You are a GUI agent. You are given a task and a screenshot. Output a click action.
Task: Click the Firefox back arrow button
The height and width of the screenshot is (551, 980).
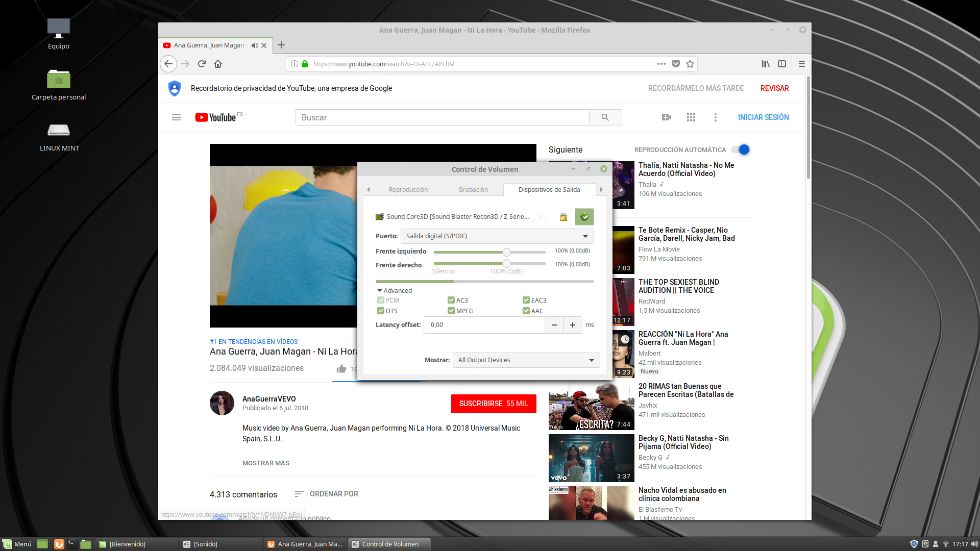click(x=168, y=64)
